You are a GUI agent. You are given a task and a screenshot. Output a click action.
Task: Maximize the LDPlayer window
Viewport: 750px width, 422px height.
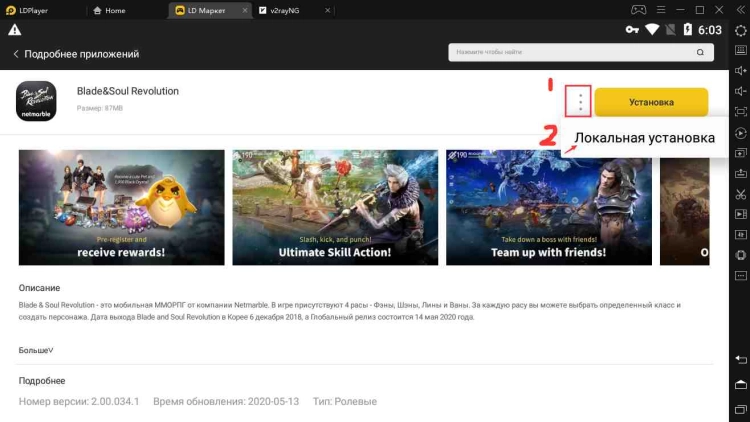[700, 10]
